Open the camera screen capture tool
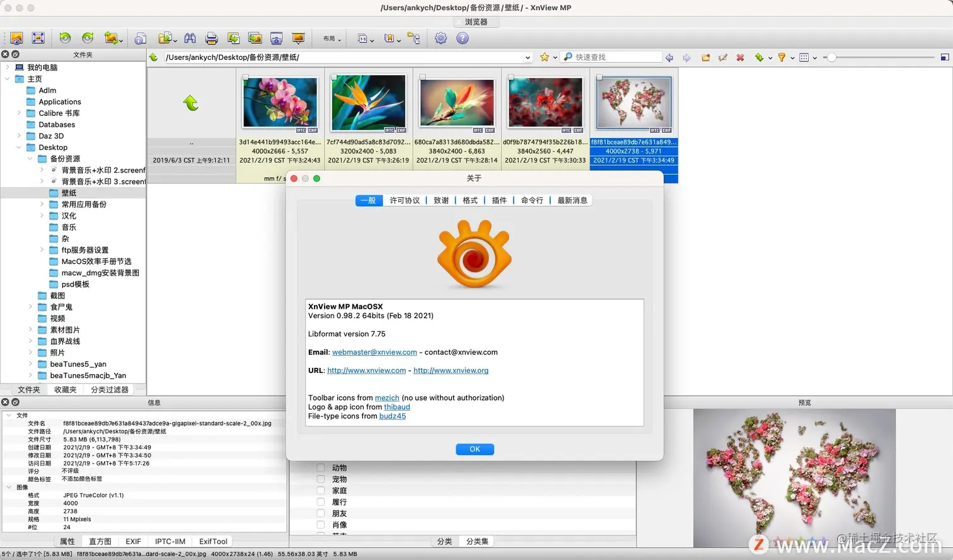 click(277, 38)
